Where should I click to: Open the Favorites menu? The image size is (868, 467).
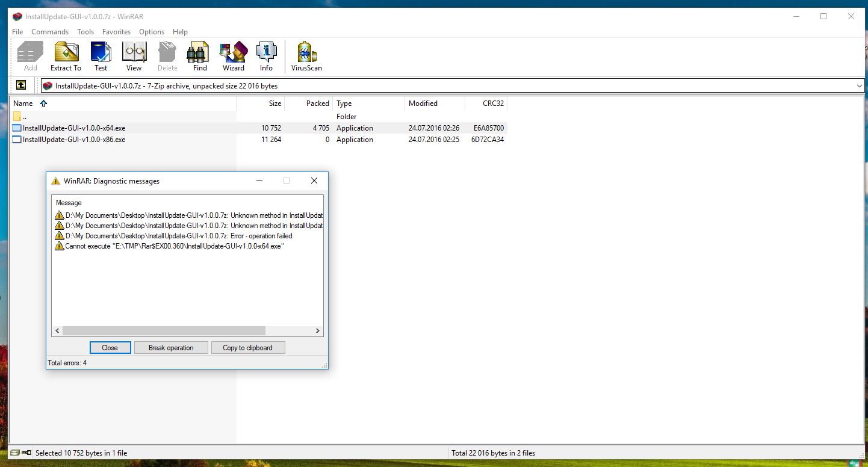[x=116, y=32]
